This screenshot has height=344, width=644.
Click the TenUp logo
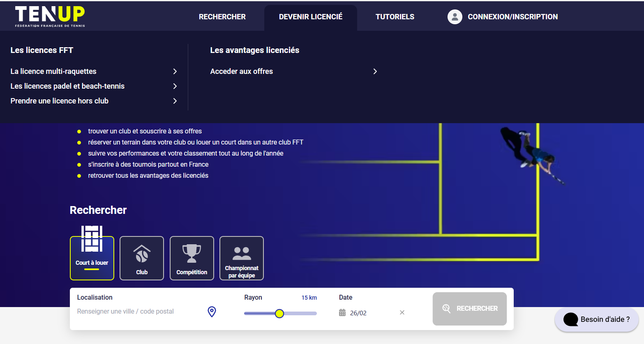click(x=50, y=16)
